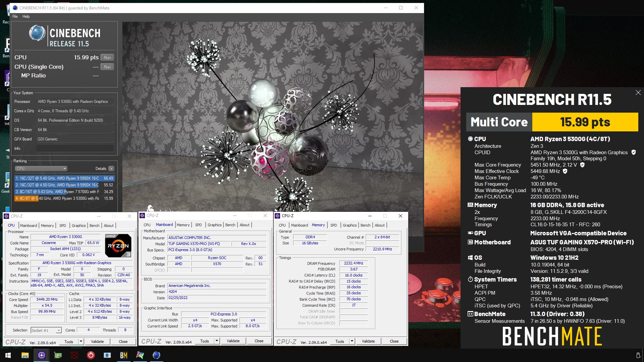Click the Cinebench sphere logo in the side panel
This screenshot has width=644, height=362.
[x=37, y=33]
